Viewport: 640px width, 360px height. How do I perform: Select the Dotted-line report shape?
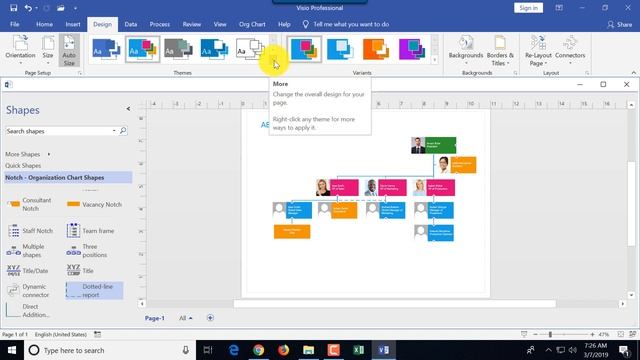94,291
